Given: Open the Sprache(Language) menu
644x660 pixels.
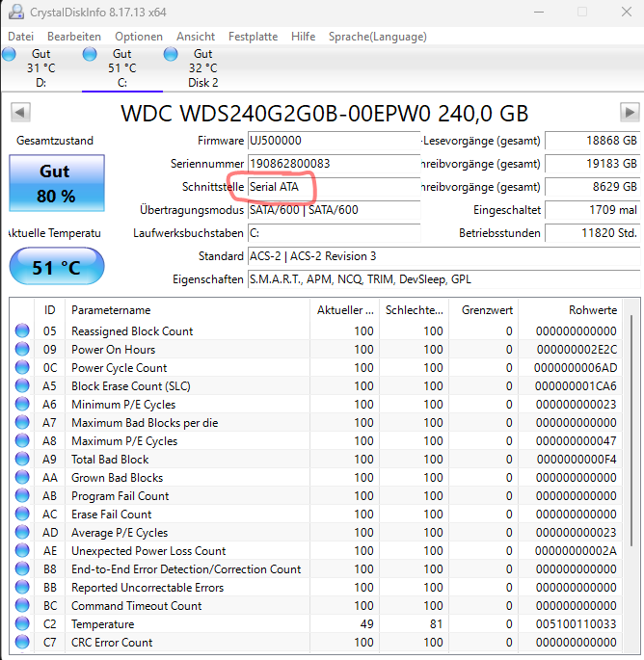Looking at the screenshot, I should point(378,37).
